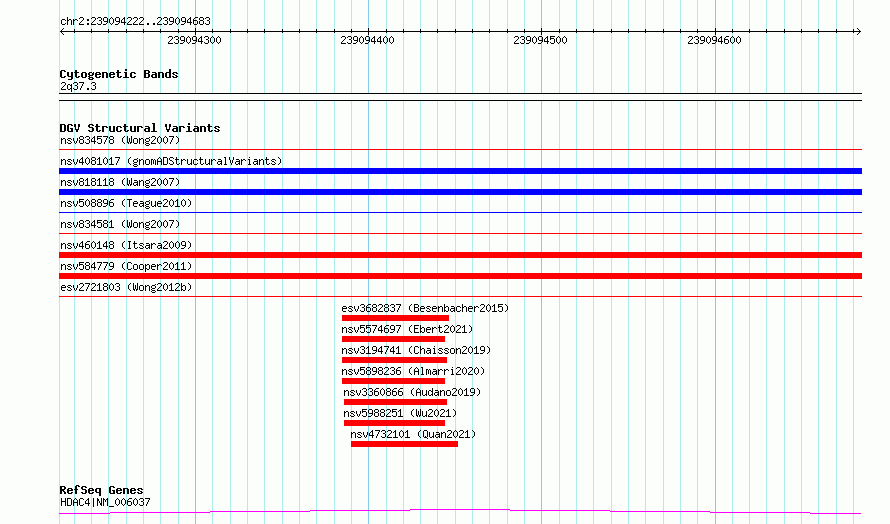This screenshot has height=524, width=890.
Task: Click the red bar under esv3682837
Action: point(395,318)
